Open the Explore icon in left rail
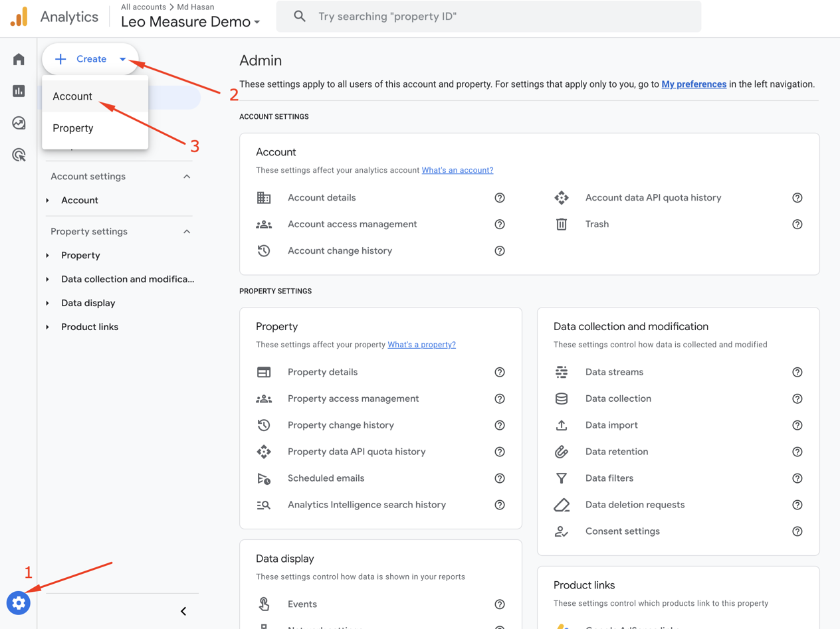Screen dimensions: 840x629 [19, 123]
